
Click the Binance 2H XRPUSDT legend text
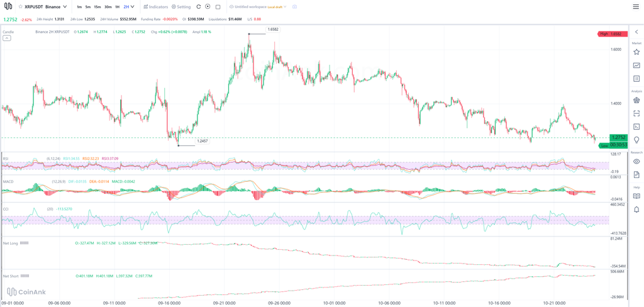(52, 31)
